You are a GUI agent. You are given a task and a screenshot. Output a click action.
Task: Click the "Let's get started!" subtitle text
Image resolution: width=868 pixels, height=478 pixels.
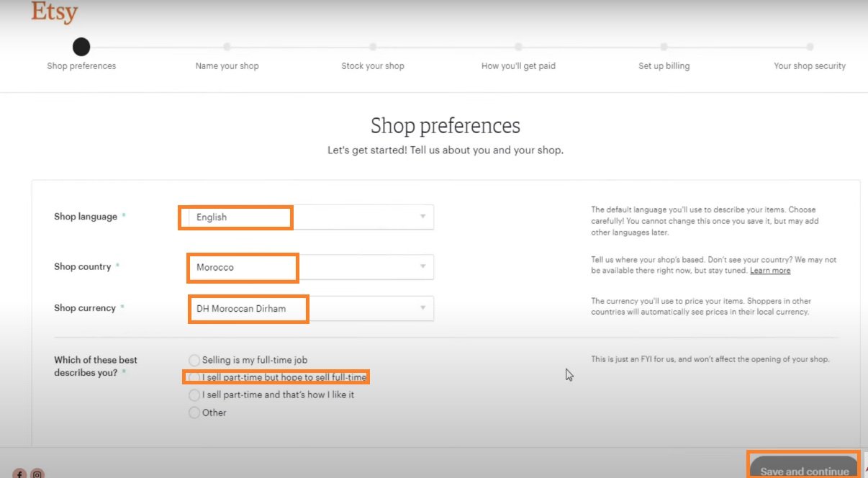(446, 150)
